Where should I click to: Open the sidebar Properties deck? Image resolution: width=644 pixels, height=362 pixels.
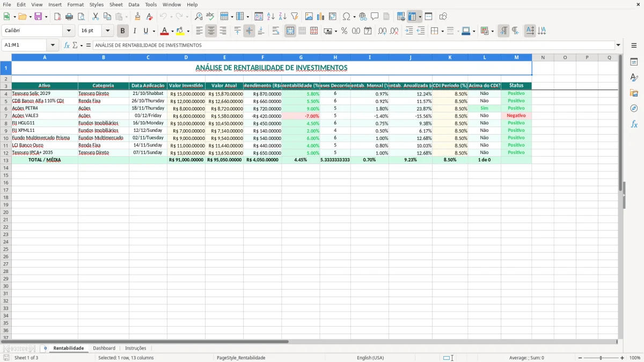(x=634, y=62)
